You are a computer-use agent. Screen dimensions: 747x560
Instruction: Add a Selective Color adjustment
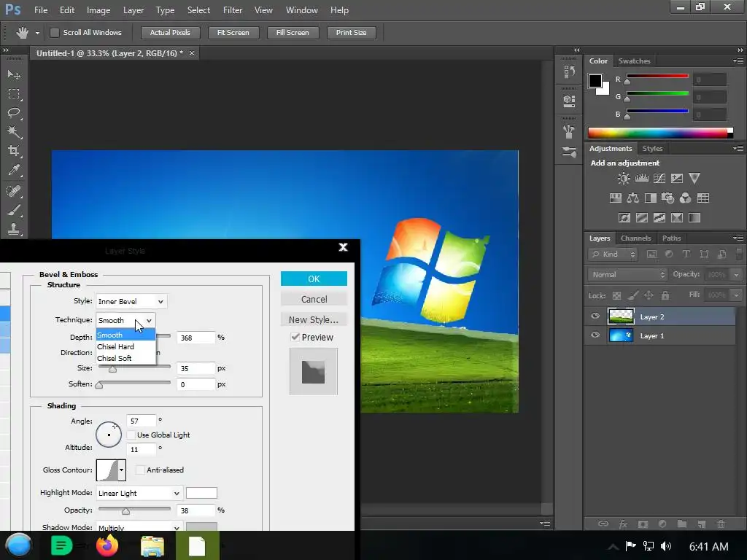[x=677, y=218]
